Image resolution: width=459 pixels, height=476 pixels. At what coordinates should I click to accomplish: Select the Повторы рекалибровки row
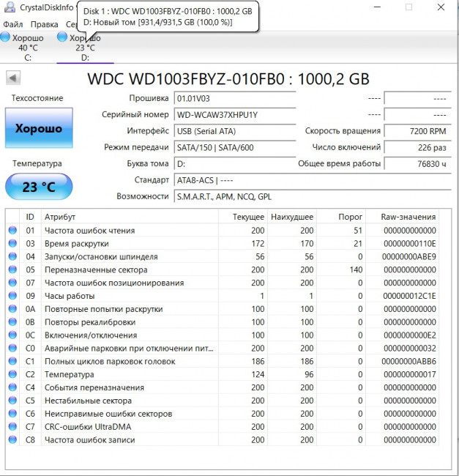[x=222, y=321]
